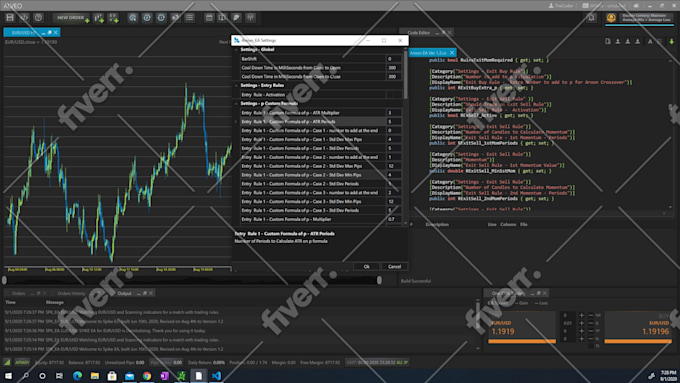Collapse the Settings - p Custom Formula group
The width and height of the screenshot is (680, 383).
(236, 104)
